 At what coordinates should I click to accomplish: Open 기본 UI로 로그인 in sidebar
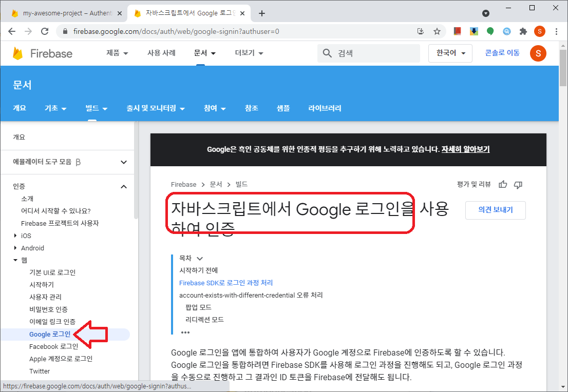pos(52,272)
